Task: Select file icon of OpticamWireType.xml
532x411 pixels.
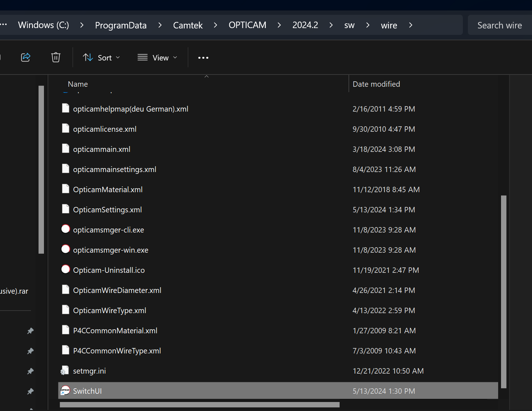Action: click(66, 310)
